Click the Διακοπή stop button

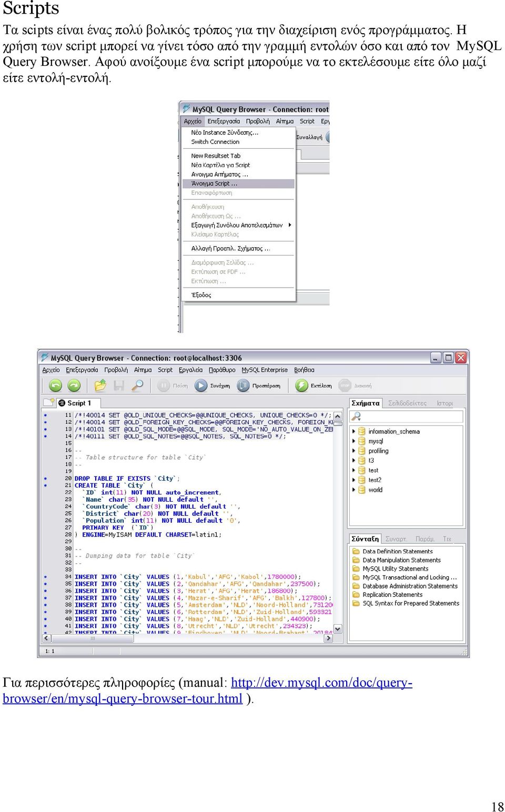coord(356,385)
